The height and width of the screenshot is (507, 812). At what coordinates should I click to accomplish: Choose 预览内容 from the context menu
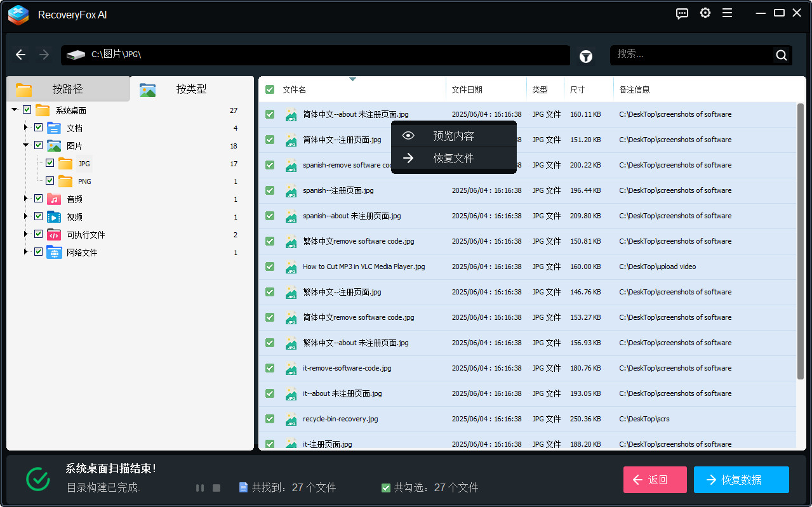pyautogui.click(x=453, y=136)
